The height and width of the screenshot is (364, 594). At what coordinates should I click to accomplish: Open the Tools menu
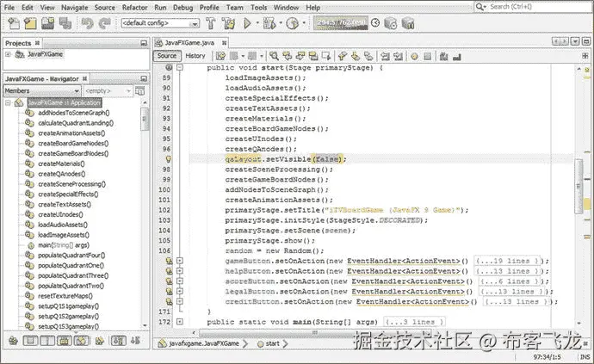[259, 7]
